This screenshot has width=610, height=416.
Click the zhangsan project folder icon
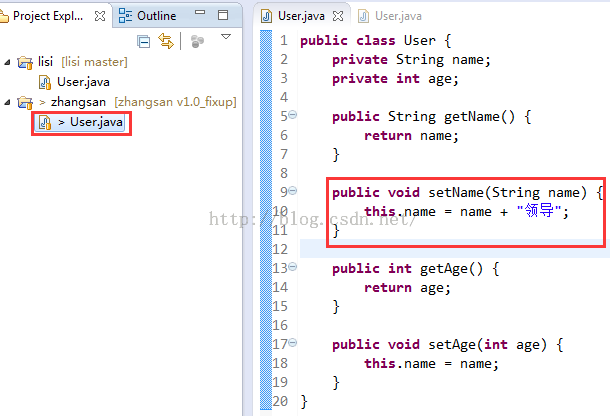point(25,103)
